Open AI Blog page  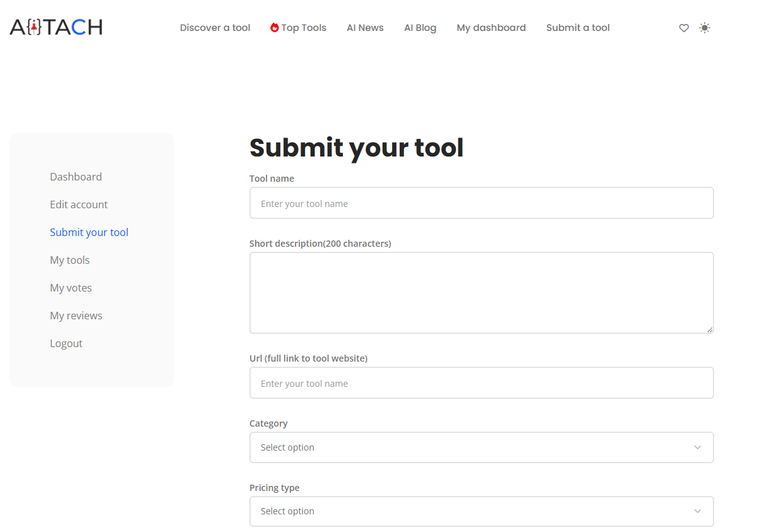point(420,28)
